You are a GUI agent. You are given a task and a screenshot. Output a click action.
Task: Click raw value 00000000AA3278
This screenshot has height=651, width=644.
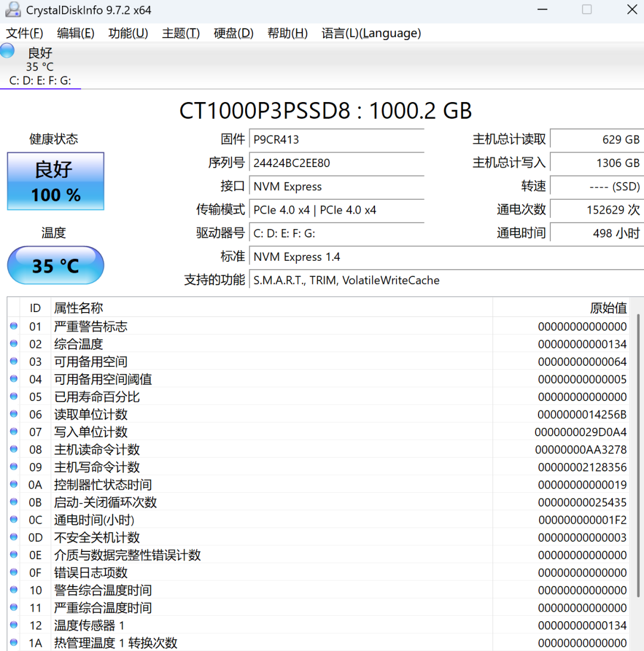(x=581, y=450)
